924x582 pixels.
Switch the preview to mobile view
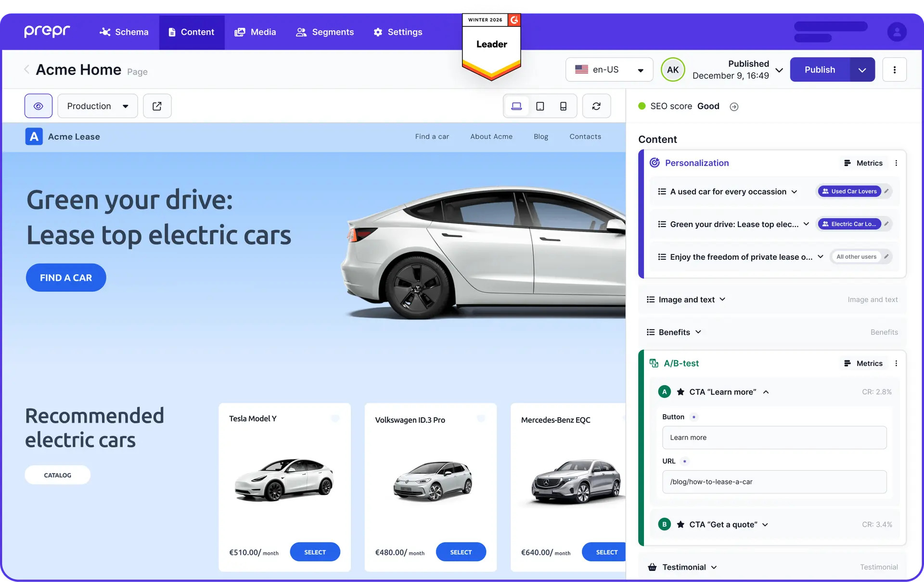coord(563,106)
